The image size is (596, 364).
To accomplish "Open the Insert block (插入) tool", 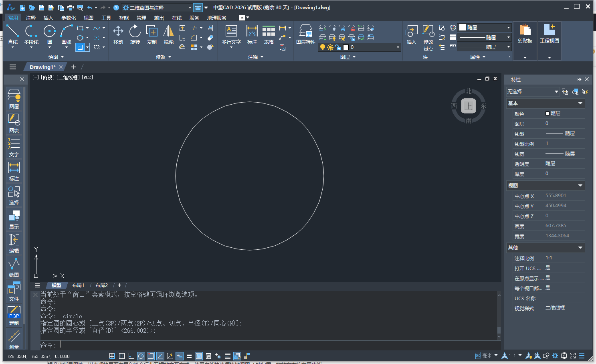I will pyautogui.click(x=412, y=34).
